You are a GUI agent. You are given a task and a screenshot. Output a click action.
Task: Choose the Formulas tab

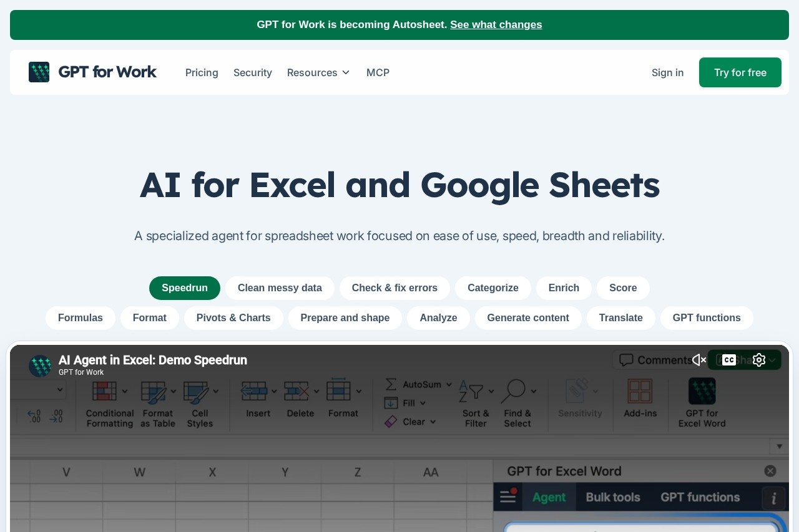81,318
